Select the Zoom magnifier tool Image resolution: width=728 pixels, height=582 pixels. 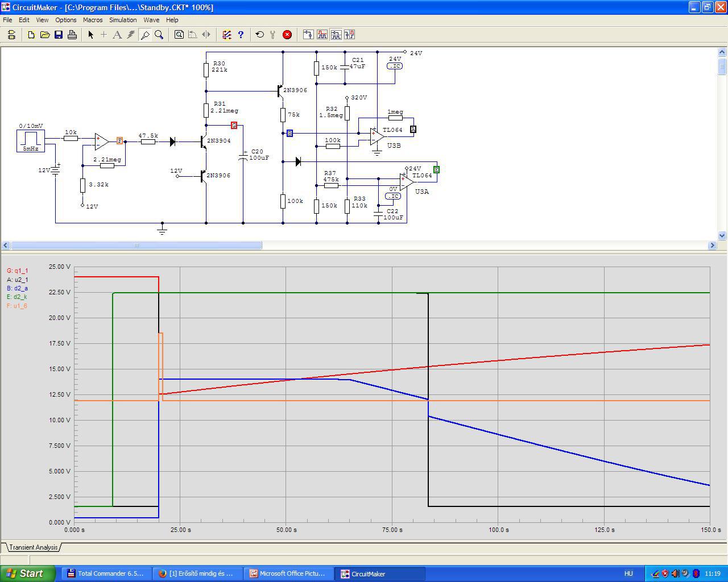click(x=159, y=35)
